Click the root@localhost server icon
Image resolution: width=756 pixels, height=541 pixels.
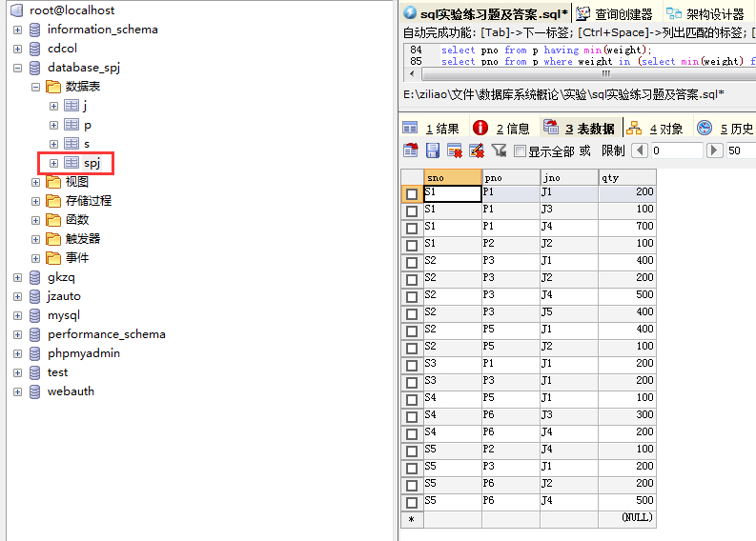click(x=17, y=10)
